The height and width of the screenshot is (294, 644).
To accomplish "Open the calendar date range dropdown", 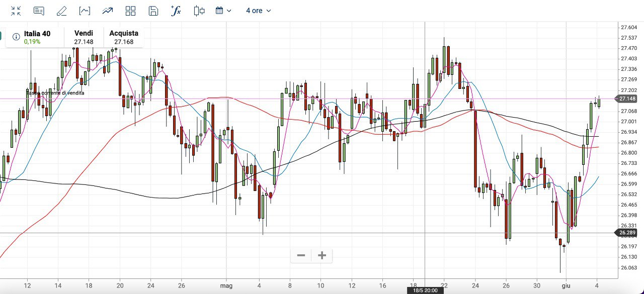I will coord(223,11).
